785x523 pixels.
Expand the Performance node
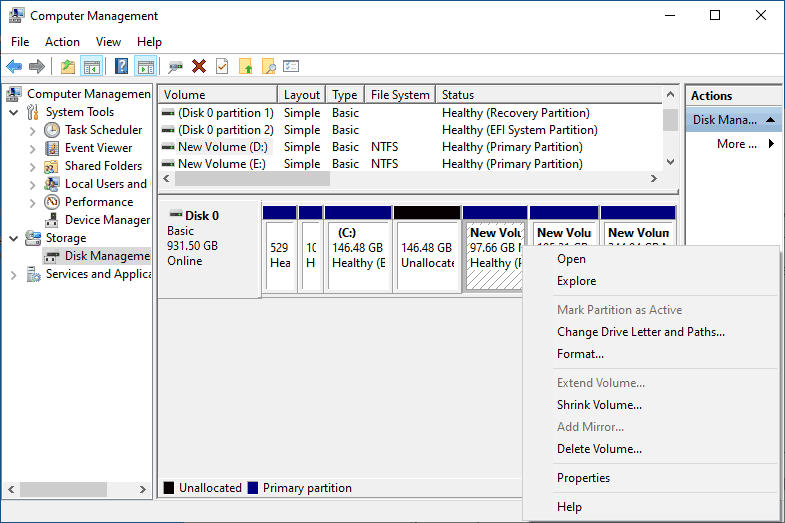click(33, 203)
